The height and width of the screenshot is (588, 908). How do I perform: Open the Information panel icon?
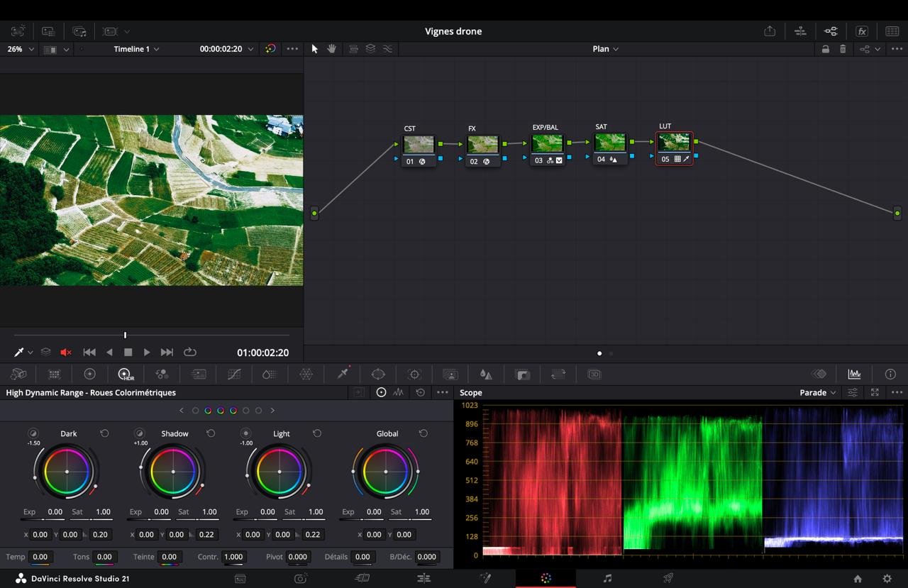point(890,375)
